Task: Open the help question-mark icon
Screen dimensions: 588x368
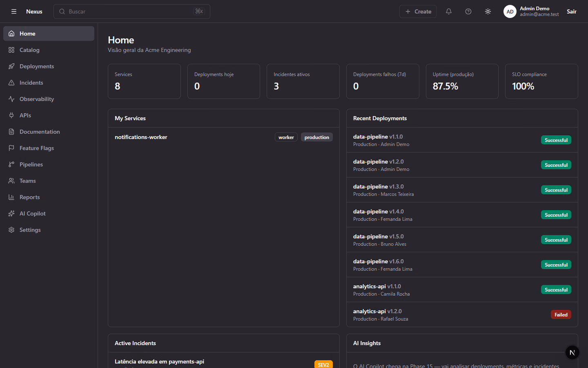Action: point(468,11)
